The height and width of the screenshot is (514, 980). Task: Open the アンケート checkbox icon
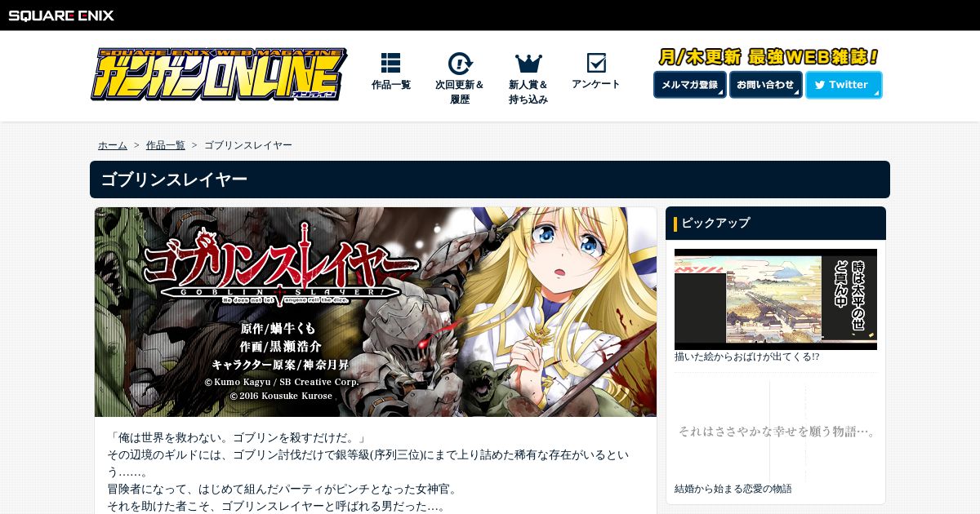point(596,63)
